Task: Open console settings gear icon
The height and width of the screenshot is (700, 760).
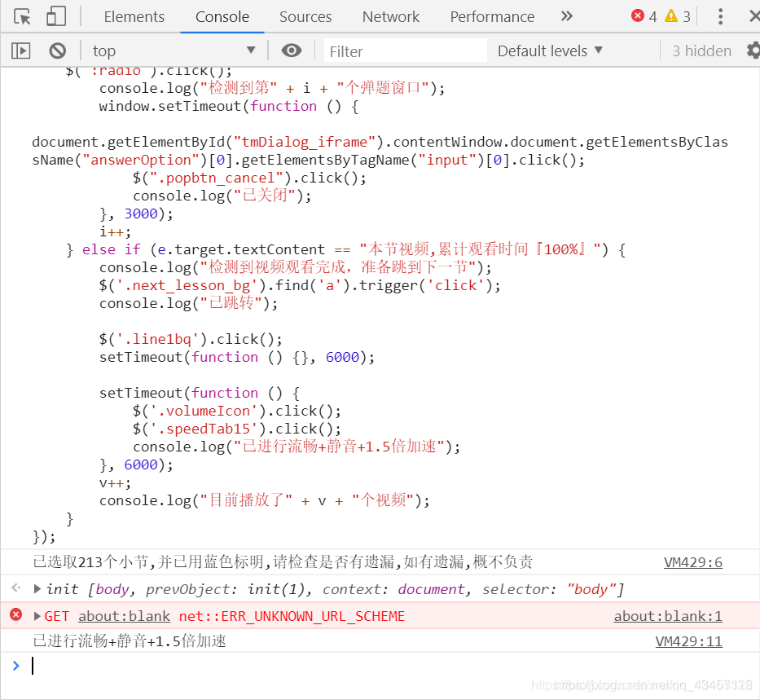Action: pyautogui.click(x=753, y=51)
